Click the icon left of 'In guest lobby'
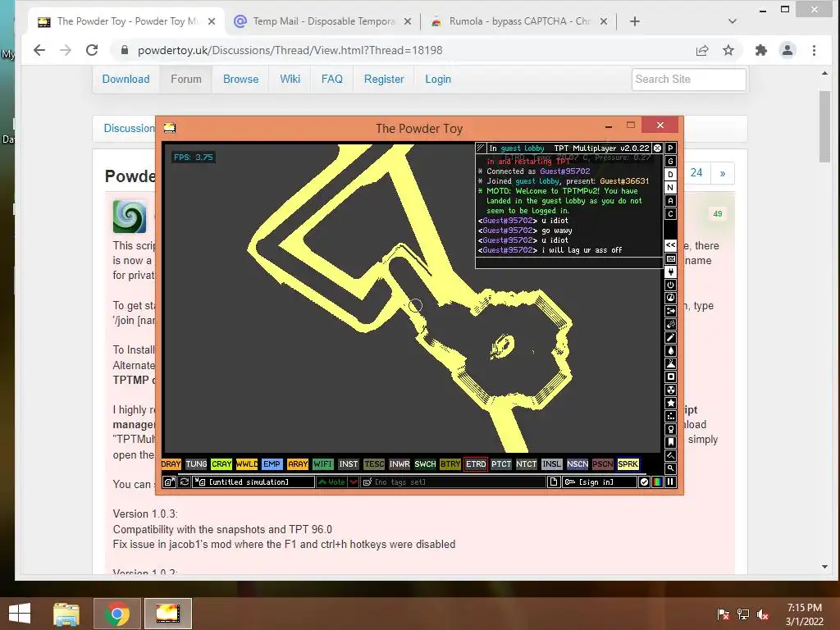The height and width of the screenshot is (630, 840). 481,148
